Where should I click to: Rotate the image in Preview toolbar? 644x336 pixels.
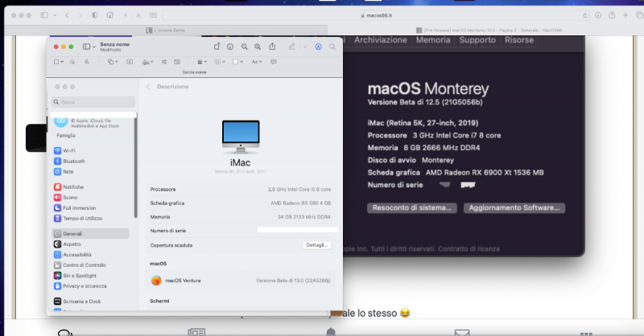[217, 47]
